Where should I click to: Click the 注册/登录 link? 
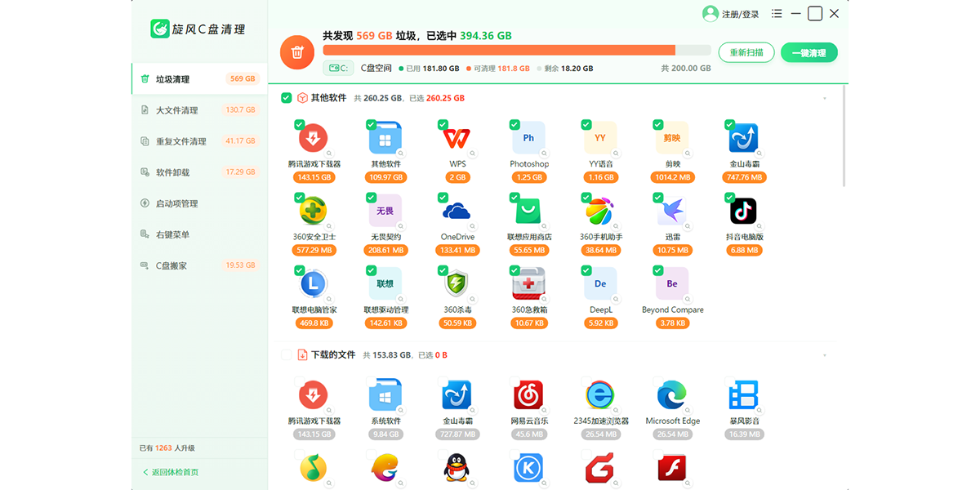click(740, 14)
